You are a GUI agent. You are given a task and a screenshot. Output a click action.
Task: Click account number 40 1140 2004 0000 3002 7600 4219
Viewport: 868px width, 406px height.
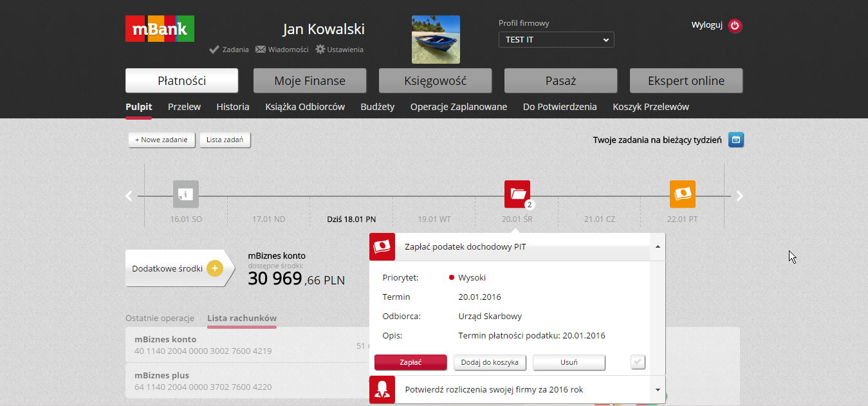click(203, 351)
